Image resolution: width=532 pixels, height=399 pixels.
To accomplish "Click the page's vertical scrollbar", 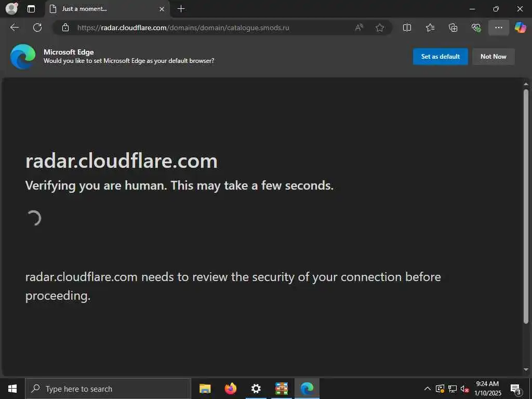I will 526,206.
